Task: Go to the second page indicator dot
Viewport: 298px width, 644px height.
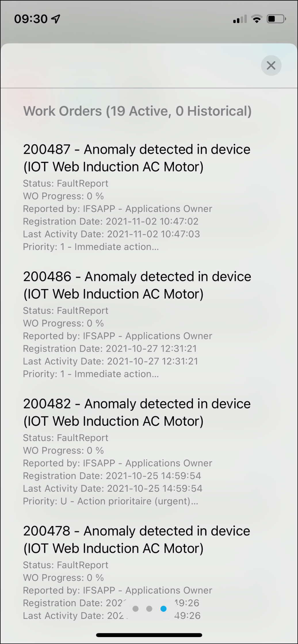Action: pos(149,609)
